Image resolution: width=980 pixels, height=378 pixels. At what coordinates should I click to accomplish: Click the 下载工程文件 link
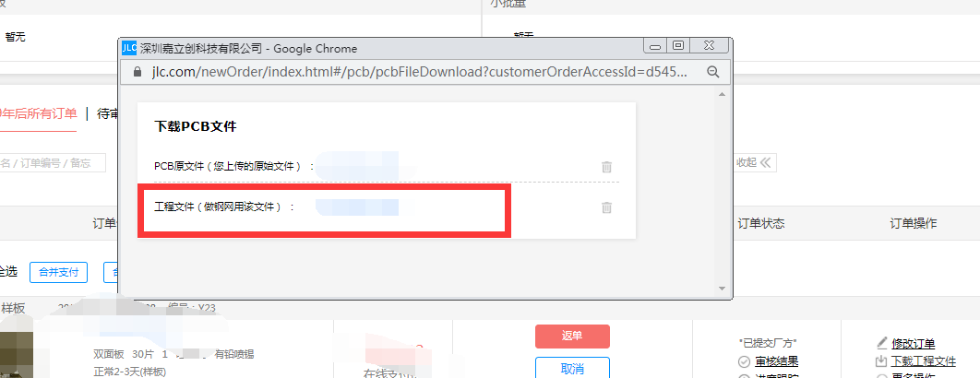[x=923, y=361]
